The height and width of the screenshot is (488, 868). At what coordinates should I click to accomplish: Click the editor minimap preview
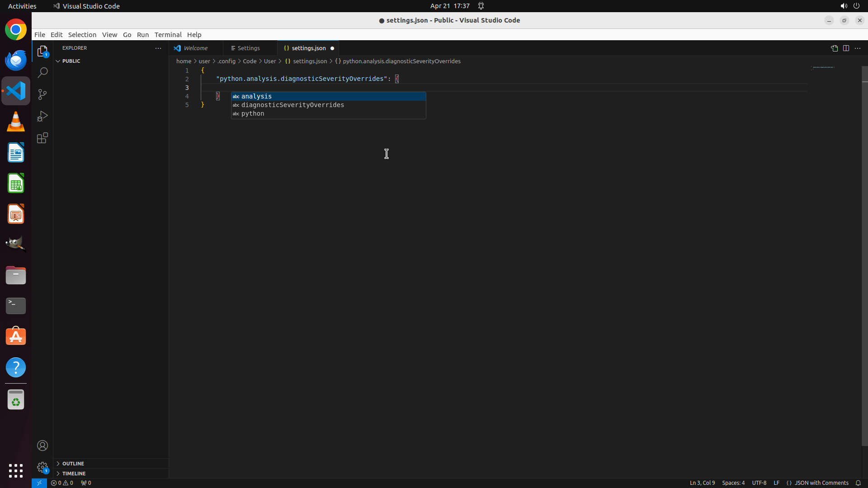[x=823, y=67]
